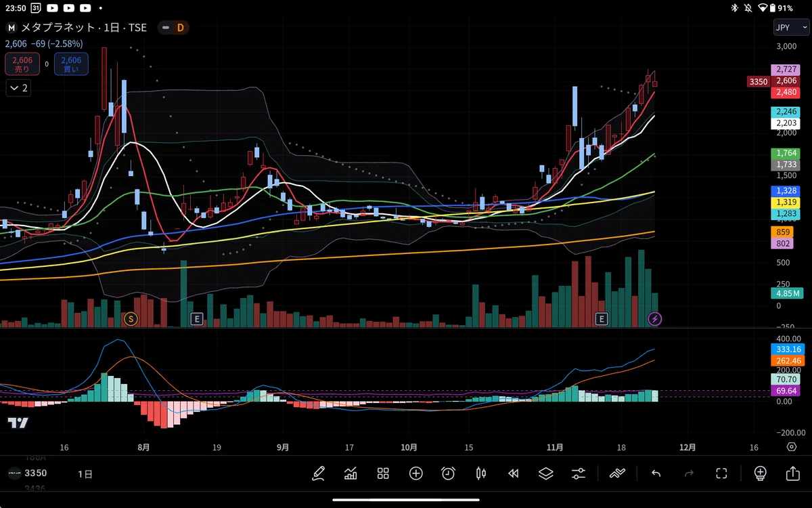Tap the 70.70 histogram value label
This screenshot has height=508, width=812.
pos(786,381)
